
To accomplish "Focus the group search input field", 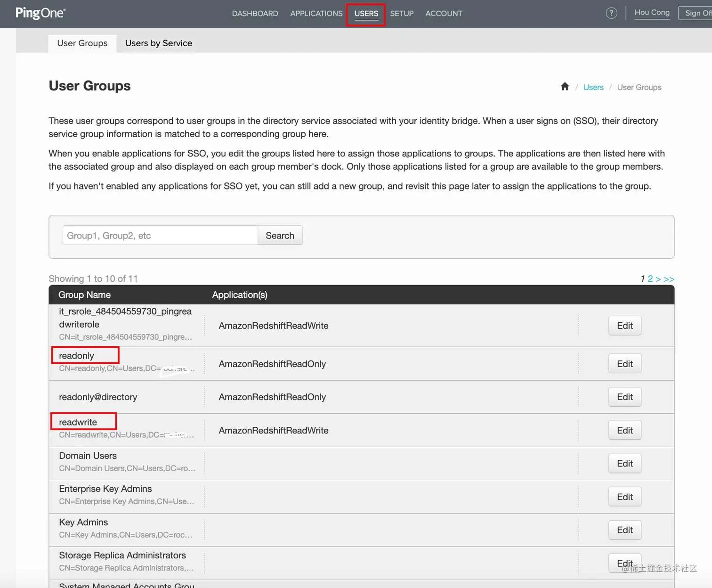I will point(160,236).
